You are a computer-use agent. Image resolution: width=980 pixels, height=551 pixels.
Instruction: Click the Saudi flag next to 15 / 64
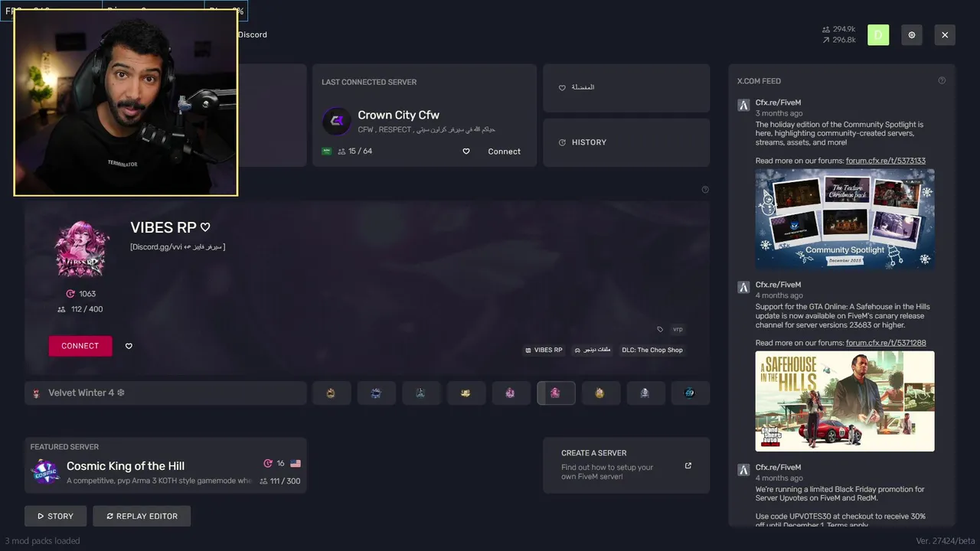click(x=327, y=151)
